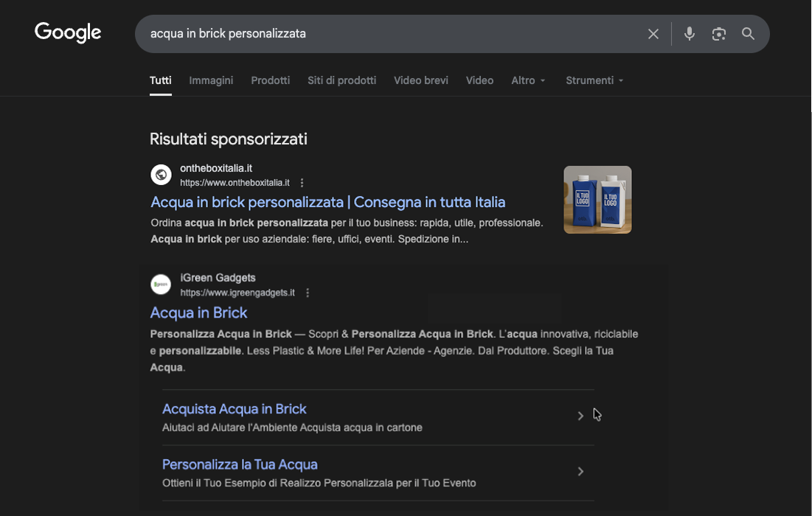Click into the search input field

(x=384, y=34)
